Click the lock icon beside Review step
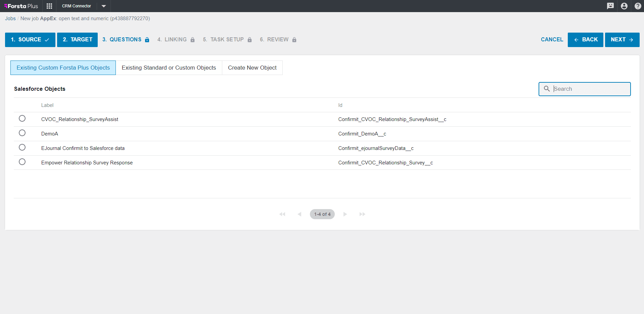Image resolution: width=644 pixels, height=314 pixels. 294,40
